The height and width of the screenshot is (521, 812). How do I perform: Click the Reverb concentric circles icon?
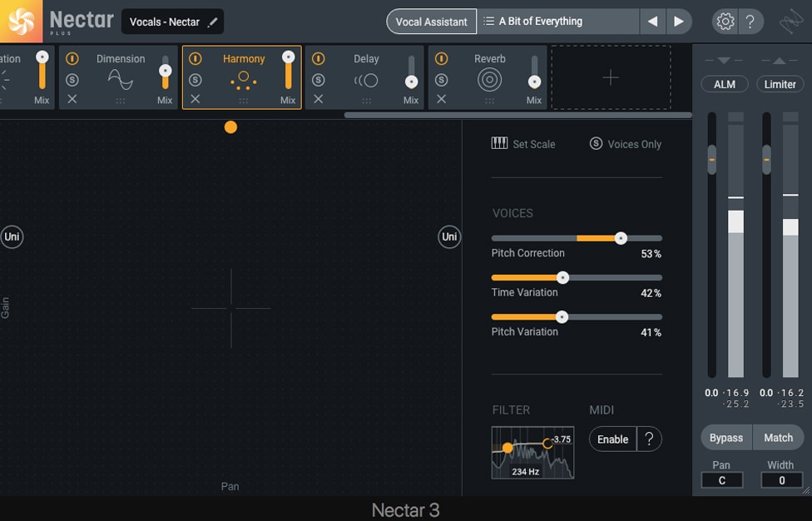489,80
